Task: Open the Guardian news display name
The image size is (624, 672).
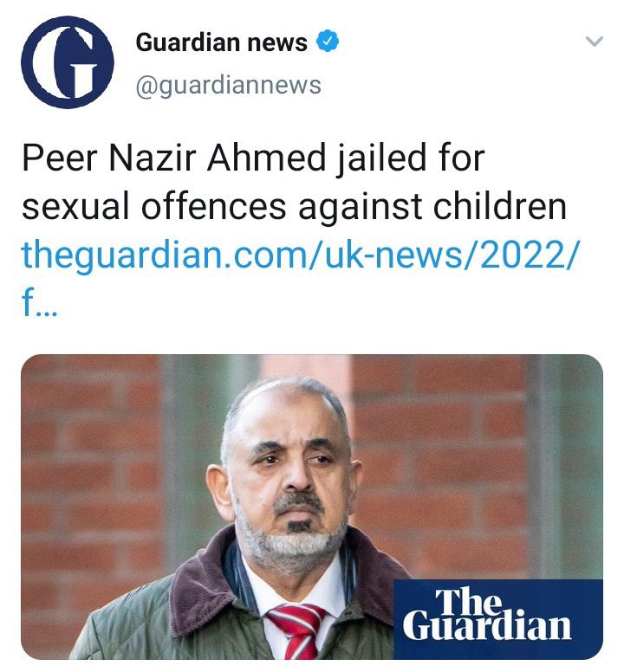Action: [221, 42]
